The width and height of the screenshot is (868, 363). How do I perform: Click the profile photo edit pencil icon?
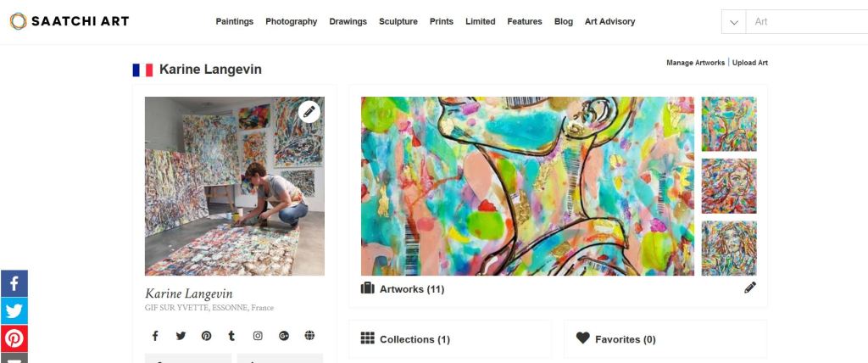[x=309, y=111]
